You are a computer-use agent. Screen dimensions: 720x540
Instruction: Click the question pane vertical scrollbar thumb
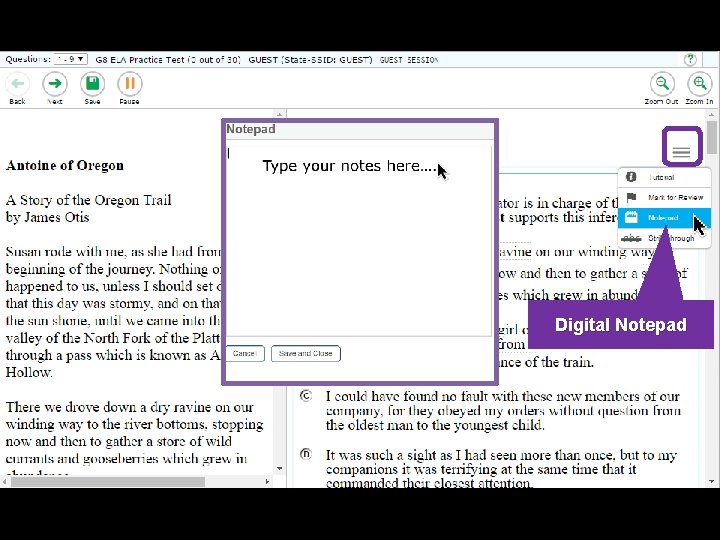(712, 138)
